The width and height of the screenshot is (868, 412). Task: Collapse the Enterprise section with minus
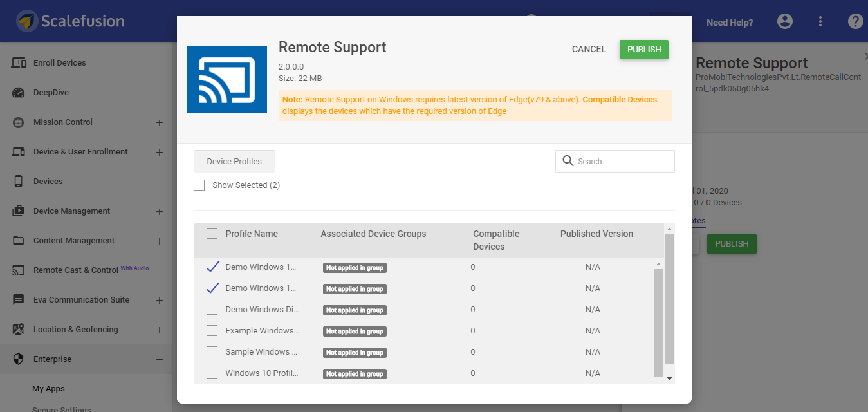[160, 359]
